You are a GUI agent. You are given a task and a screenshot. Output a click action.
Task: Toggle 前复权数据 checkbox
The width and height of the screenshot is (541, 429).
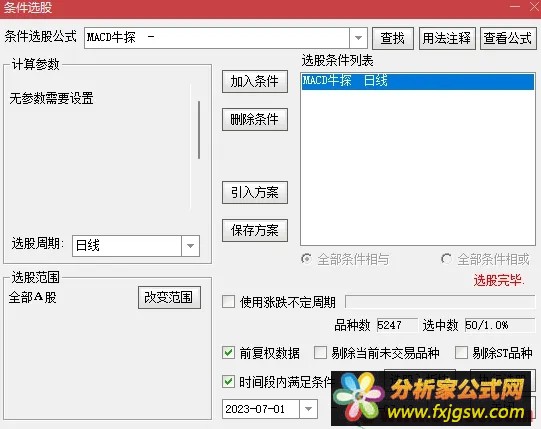click(x=228, y=353)
